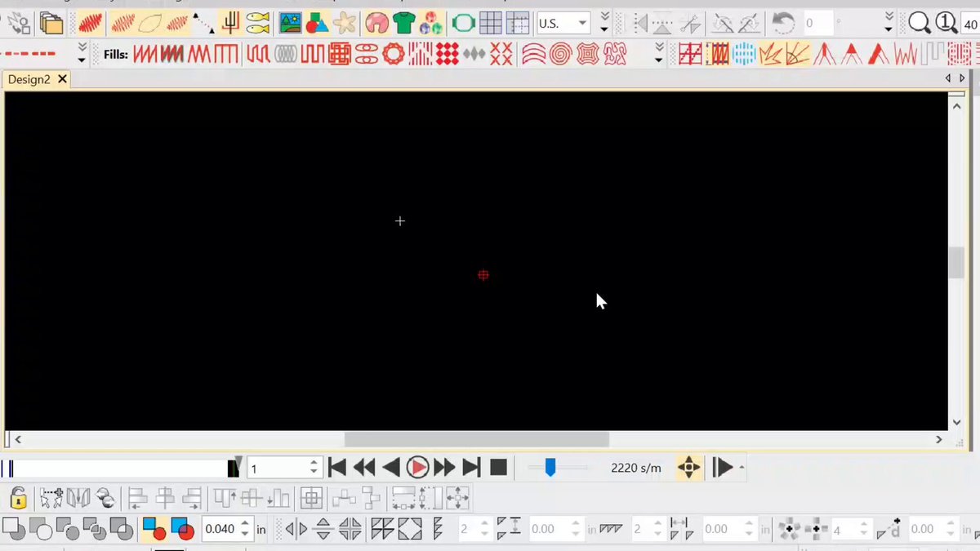Click the color balls thread palette icon
The height and width of the screenshot is (551, 980).
tap(431, 23)
